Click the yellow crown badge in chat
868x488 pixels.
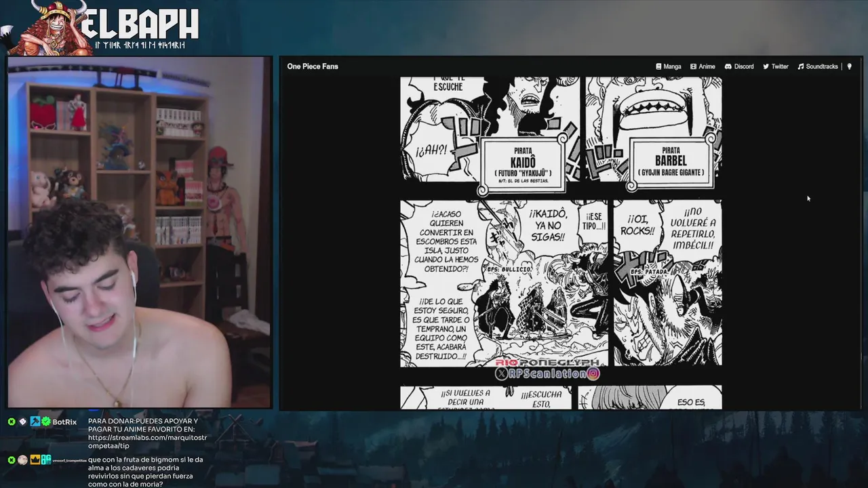point(35,460)
